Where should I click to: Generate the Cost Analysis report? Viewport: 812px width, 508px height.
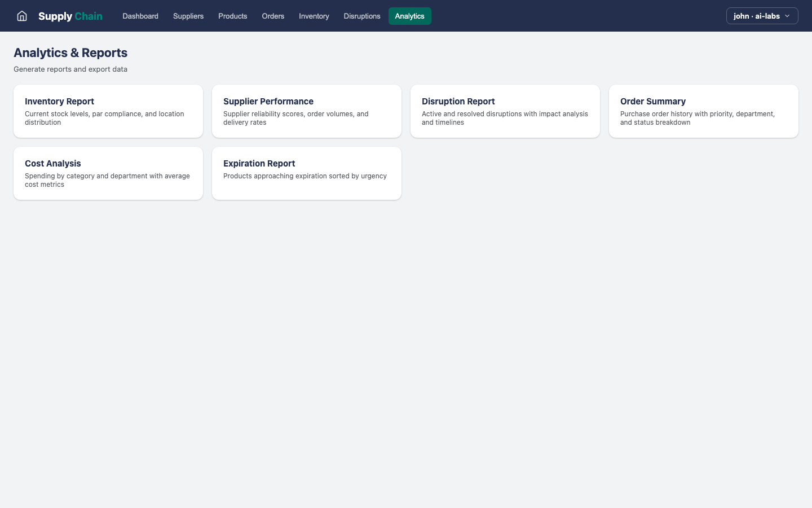coord(108,173)
